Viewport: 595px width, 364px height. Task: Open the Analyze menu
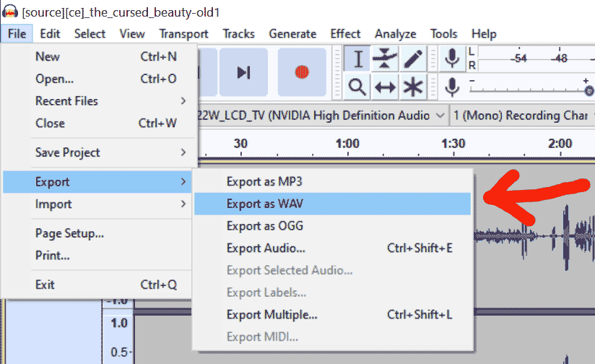coord(396,34)
